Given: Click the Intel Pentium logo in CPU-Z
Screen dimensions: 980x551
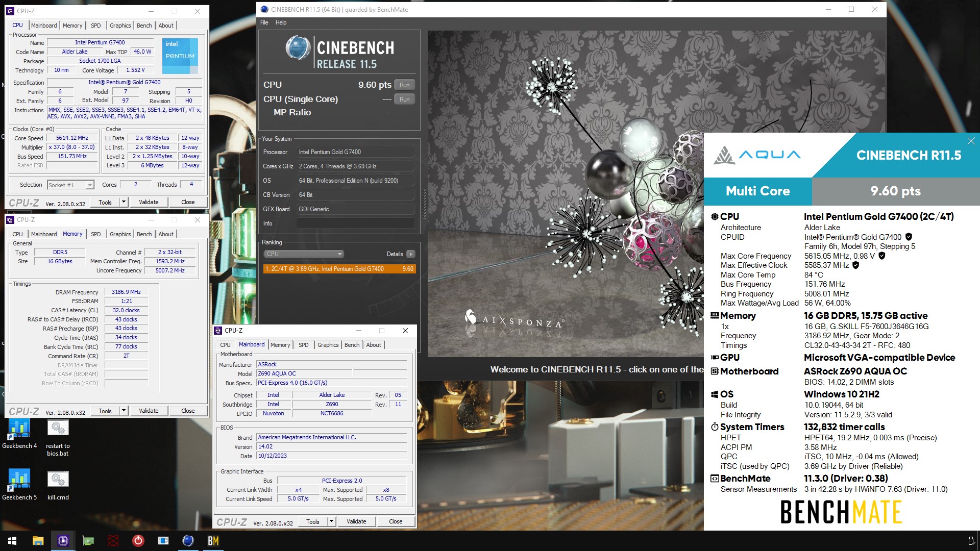Looking at the screenshot, I should pyautogui.click(x=180, y=55).
